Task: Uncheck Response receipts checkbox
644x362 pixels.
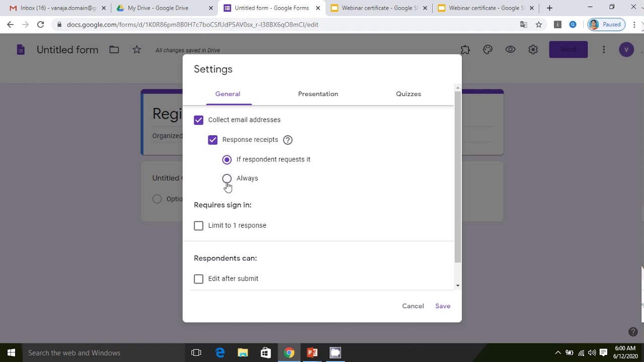Action: (x=213, y=140)
